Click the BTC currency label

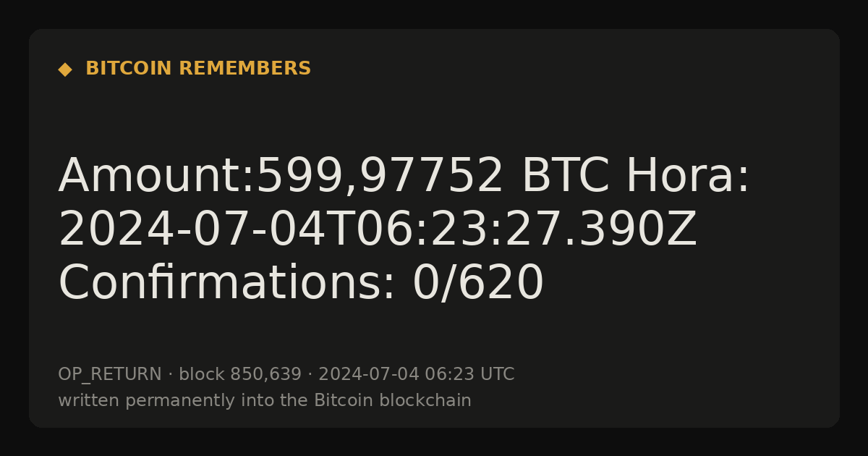[566, 177]
